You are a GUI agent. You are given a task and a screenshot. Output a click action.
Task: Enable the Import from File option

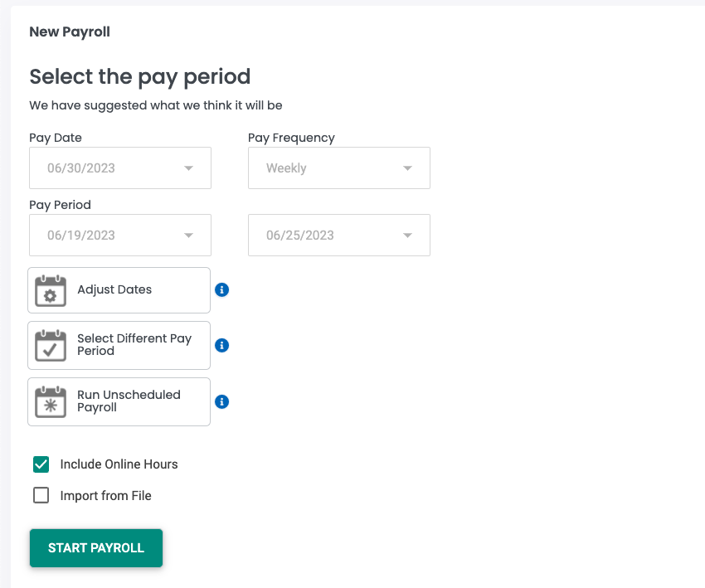(41, 495)
